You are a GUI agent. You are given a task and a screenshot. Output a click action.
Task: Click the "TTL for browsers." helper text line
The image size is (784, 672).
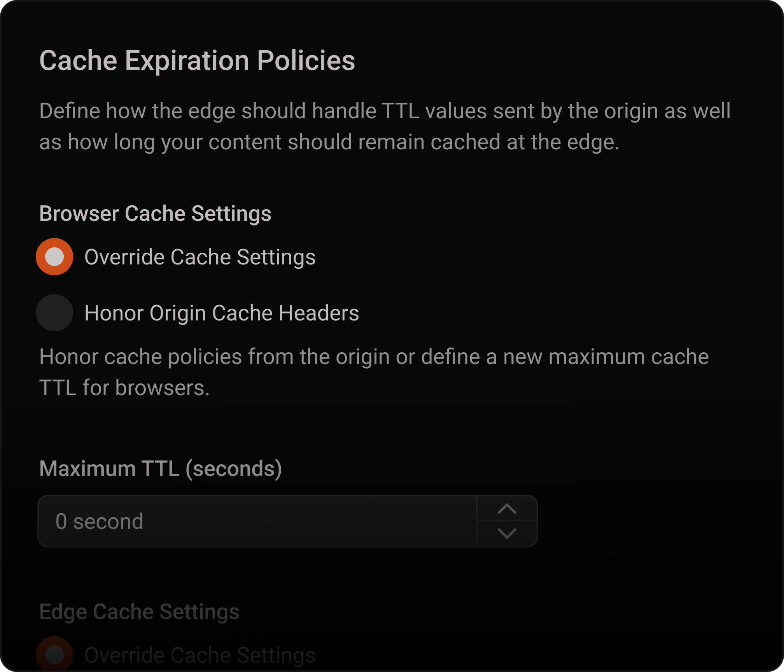click(x=124, y=388)
